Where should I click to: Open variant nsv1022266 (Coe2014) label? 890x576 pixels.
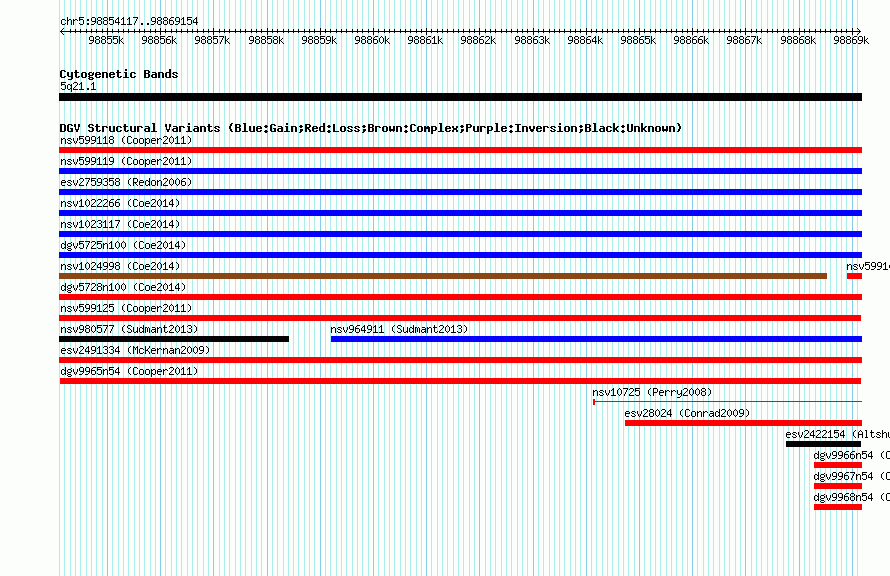[x=120, y=203]
